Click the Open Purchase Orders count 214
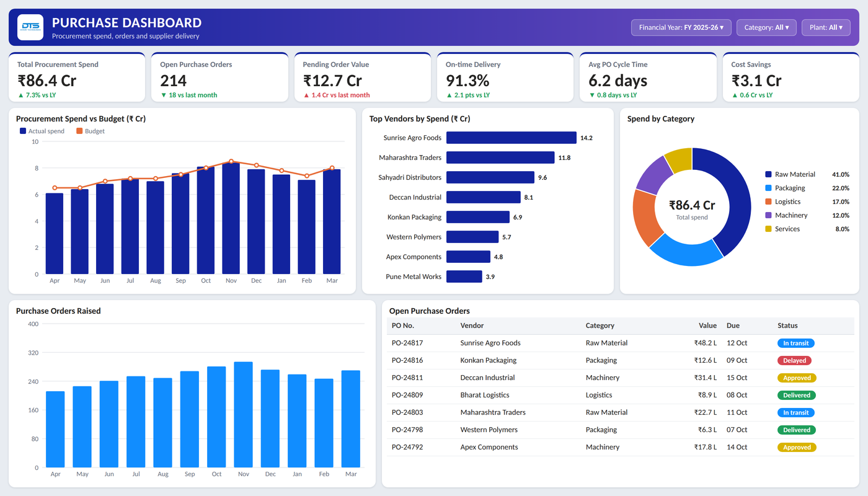 point(174,81)
